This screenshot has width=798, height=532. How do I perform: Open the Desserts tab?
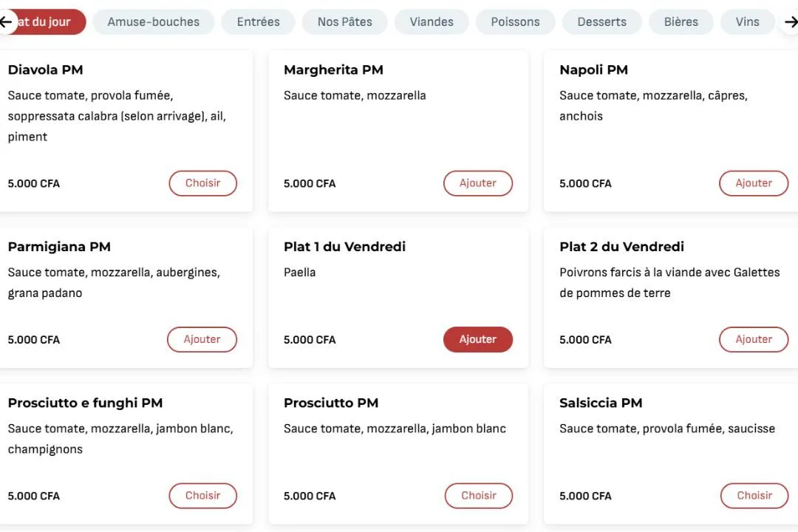pos(601,22)
